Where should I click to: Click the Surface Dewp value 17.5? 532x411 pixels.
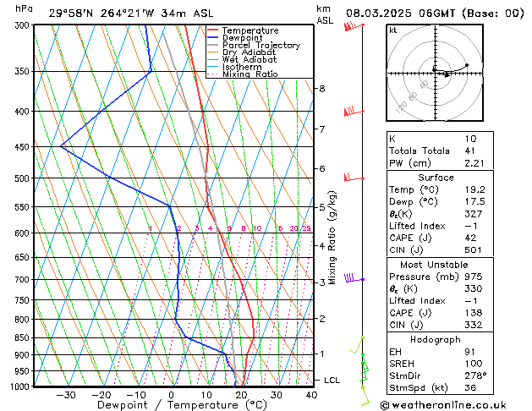pyautogui.click(x=475, y=202)
